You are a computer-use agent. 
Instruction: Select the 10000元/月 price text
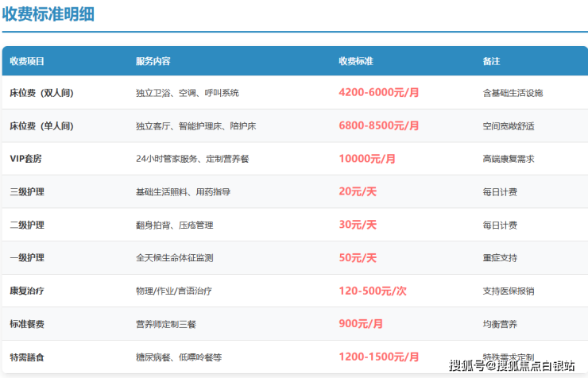(367, 159)
